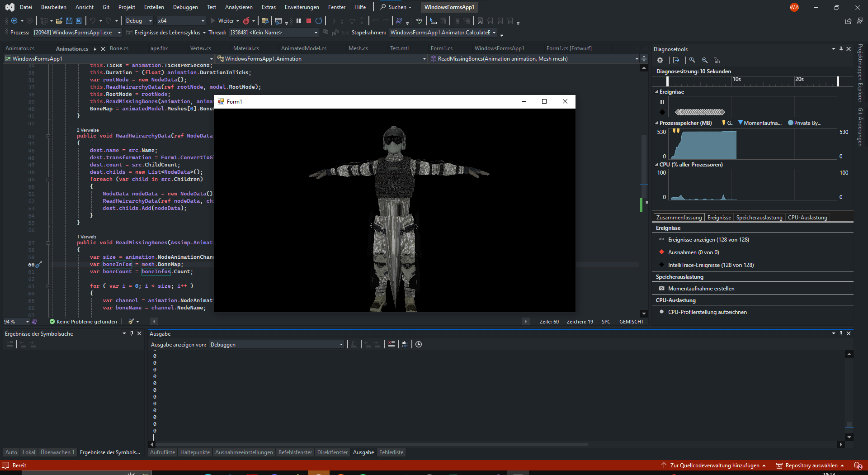Image resolution: width=868 pixels, height=475 pixels.
Task: Click the Restart debugging icon
Action: (x=319, y=21)
